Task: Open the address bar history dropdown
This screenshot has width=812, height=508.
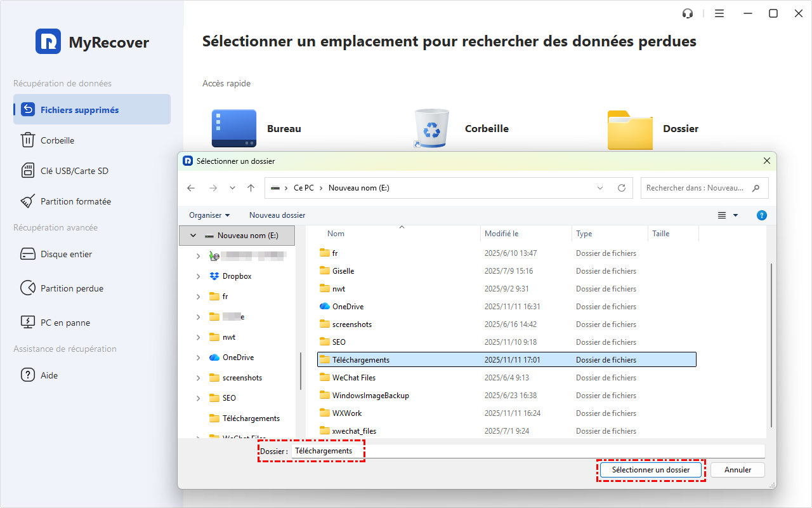Action: pos(600,188)
